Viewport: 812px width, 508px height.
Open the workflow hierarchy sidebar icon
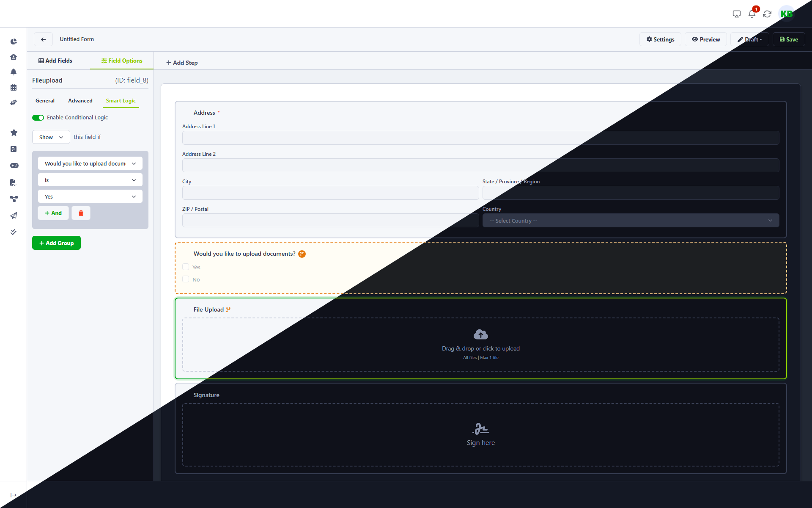click(14, 199)
